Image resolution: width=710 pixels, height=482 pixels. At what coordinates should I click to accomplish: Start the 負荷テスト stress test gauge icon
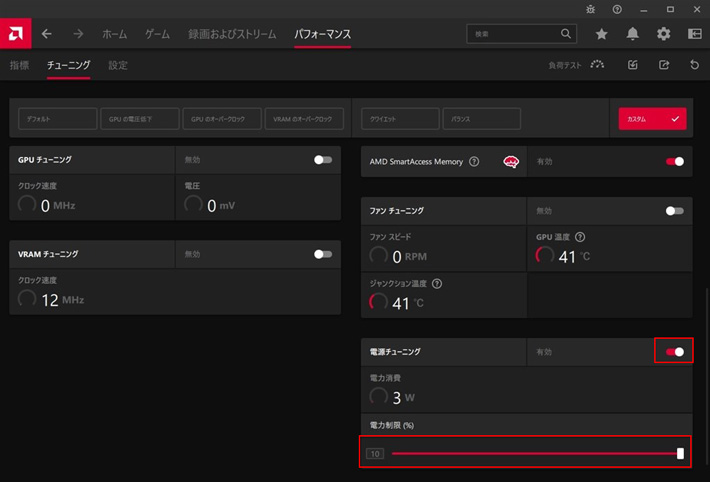(x=597, y=65)
